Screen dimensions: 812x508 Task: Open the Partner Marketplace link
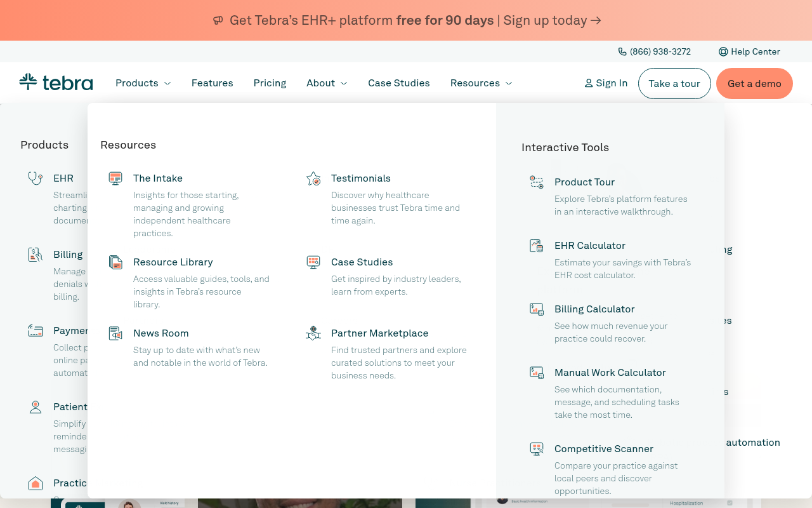(380, 333)
